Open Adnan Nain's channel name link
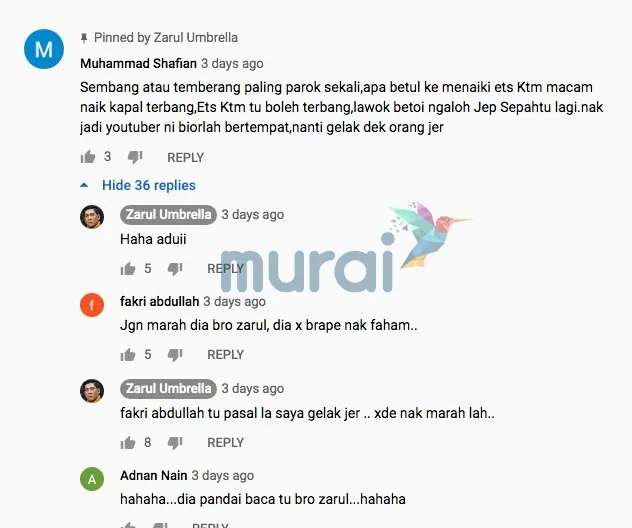Viewport: 632px width, 528px height. click(x=154, y=476)
